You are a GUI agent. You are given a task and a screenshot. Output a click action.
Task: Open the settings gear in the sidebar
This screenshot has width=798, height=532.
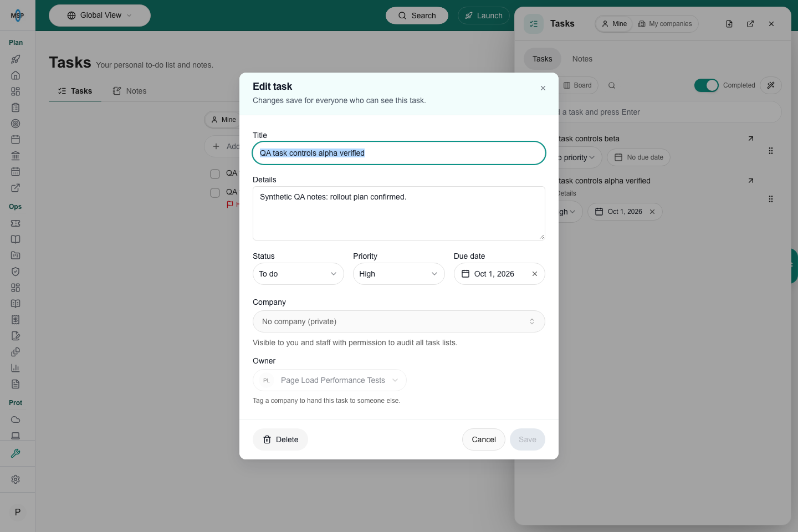[16, 479]
